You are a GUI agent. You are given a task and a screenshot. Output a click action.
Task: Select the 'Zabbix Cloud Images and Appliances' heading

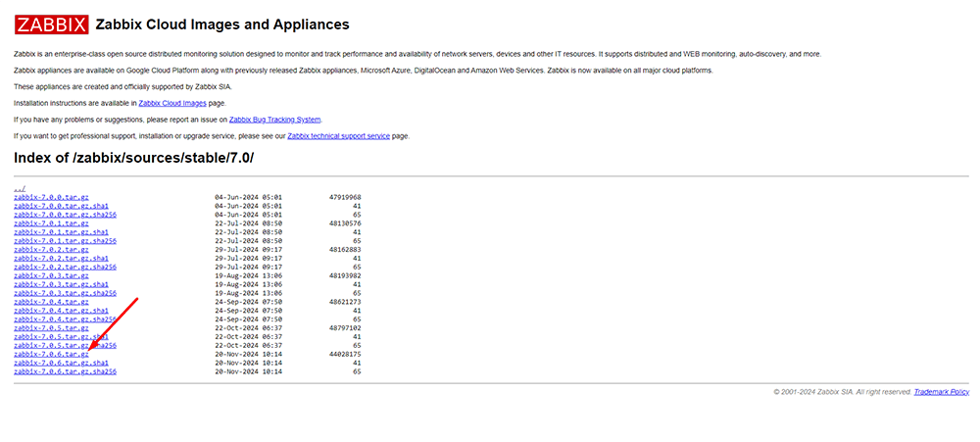coord(222,25)
